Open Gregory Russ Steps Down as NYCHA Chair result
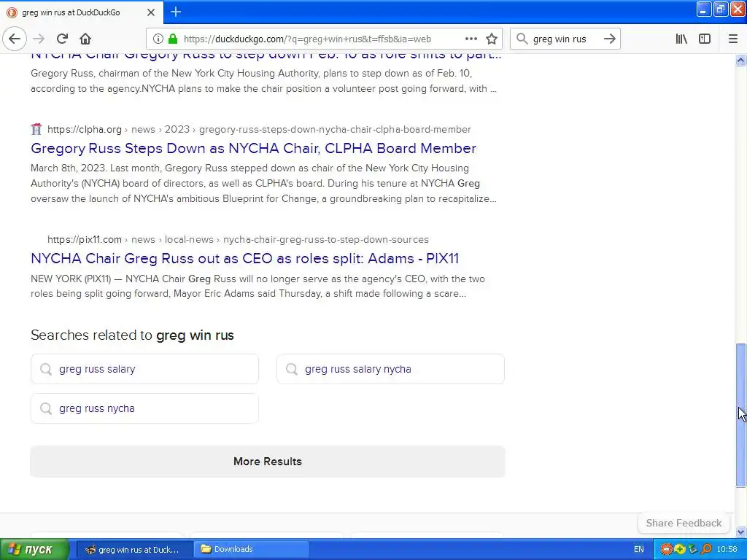 (x=253, y=149)
